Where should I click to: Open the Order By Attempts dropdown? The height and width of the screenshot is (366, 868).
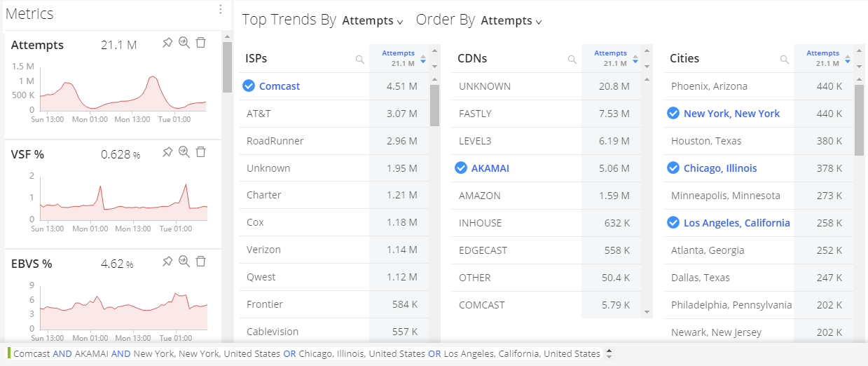coord(511,21)
